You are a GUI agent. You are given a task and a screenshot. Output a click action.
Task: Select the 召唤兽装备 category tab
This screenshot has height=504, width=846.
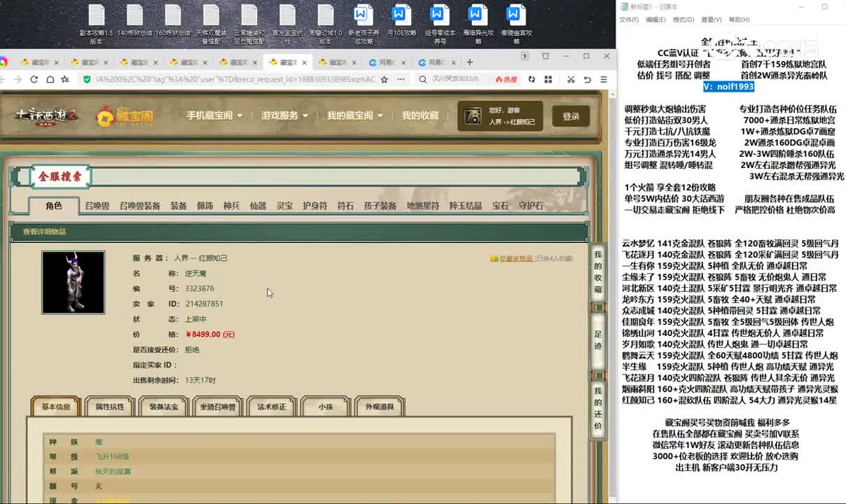click(x=139, y=206)
